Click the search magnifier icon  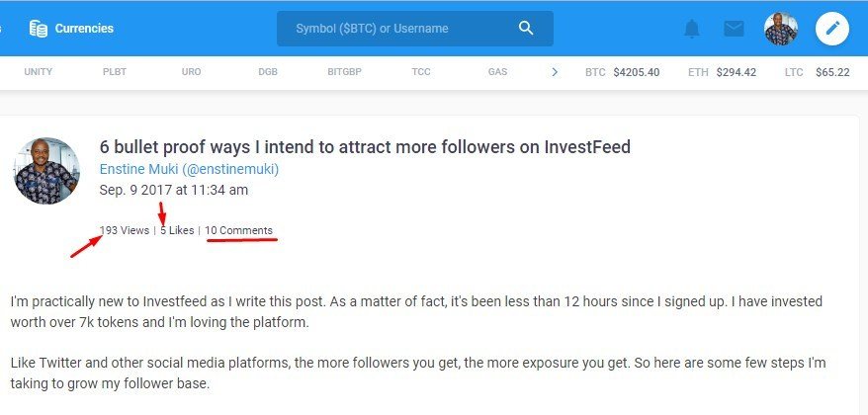pos(526,29)
